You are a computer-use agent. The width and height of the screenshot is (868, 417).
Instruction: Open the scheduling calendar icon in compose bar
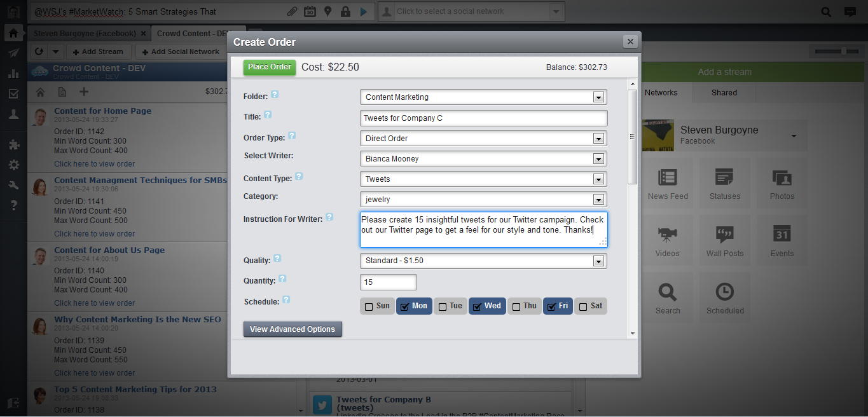310,11
